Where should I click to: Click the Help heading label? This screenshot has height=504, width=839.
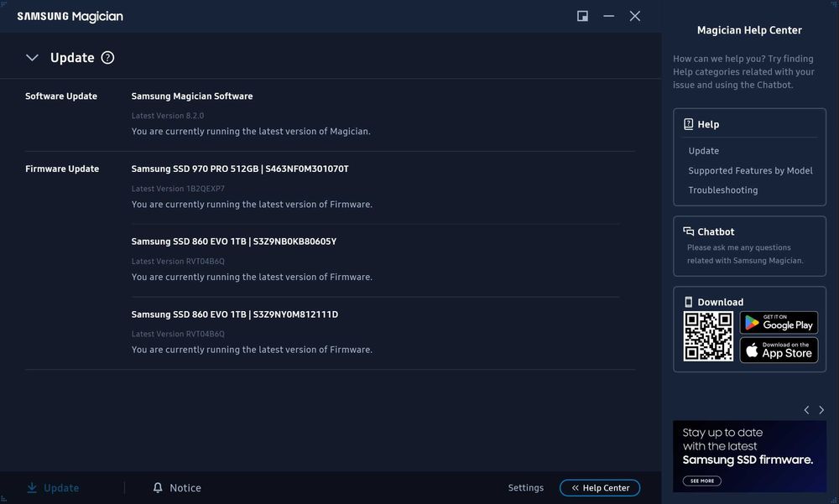click(x=708, y=124)
